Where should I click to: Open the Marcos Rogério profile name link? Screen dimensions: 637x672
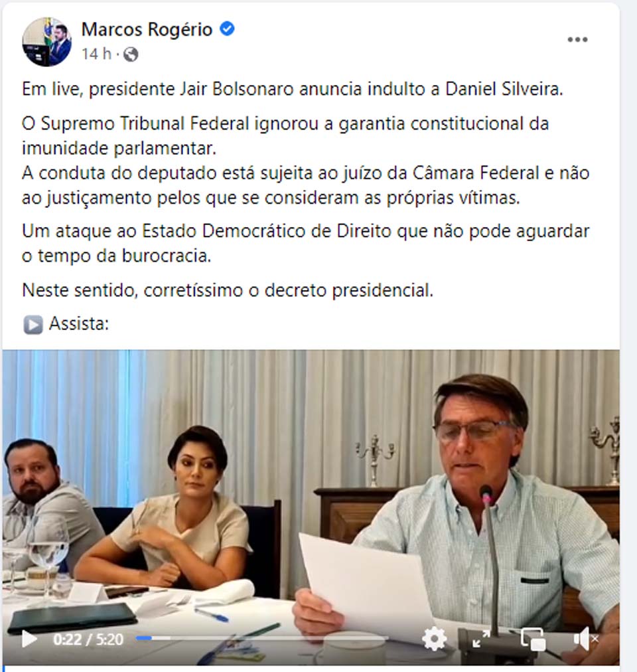[x=147, y=30]
